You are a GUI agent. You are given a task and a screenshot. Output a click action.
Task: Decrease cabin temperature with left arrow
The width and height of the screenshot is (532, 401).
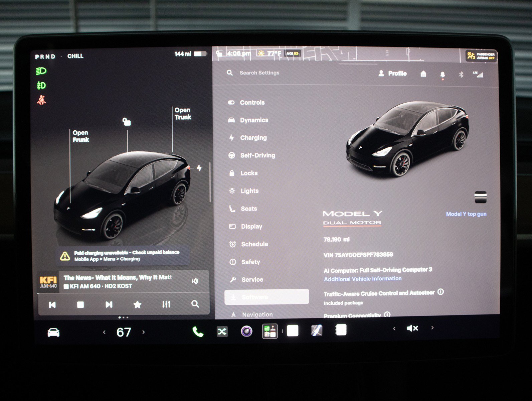[x=104, y=332]
